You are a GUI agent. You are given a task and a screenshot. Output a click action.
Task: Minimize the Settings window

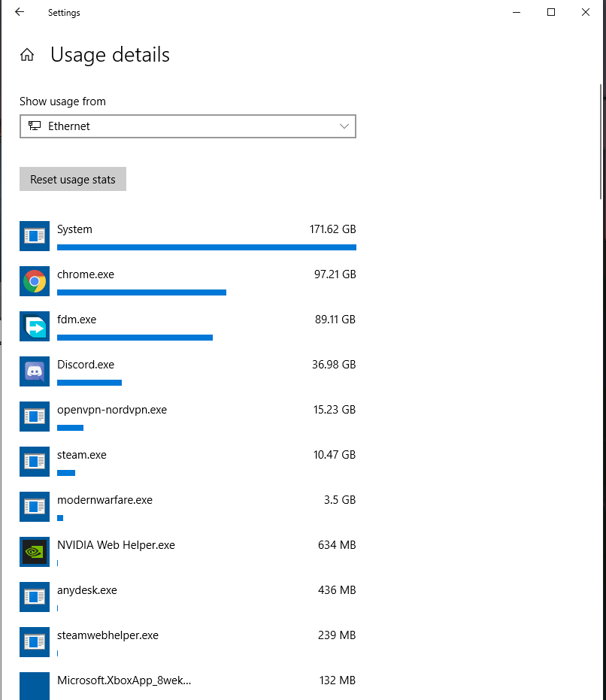click(517, 13)
